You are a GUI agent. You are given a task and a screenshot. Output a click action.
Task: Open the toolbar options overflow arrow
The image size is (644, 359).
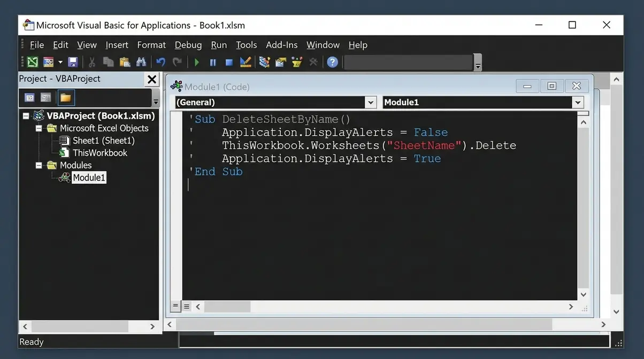(478, 63)
